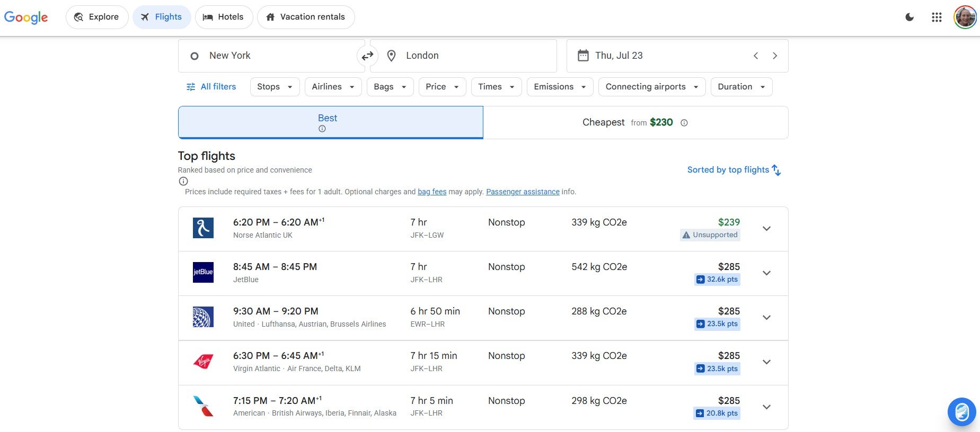The height and width of the screenshot is (432, 980).
Task: Expand the United flight details
Action: coord(766,318)
